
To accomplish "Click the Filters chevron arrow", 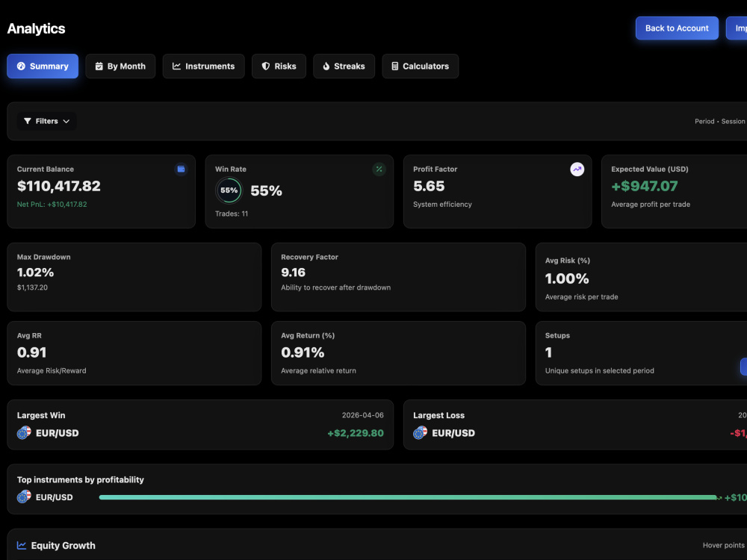I will pyautogui.click(x=66, y=122).
